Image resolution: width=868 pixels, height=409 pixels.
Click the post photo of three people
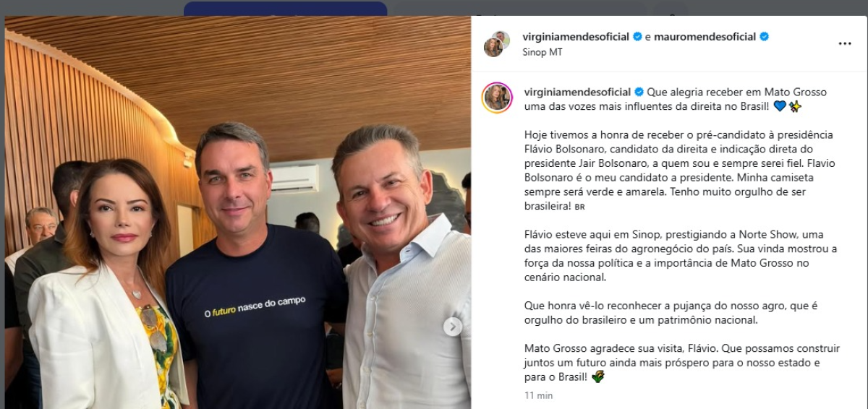[238, 212]
